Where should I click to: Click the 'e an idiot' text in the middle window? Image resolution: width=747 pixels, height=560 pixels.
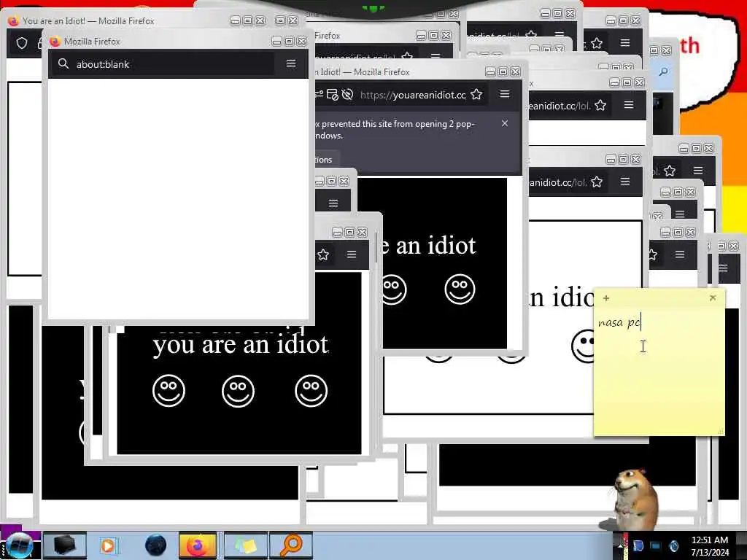pos(427,246)
